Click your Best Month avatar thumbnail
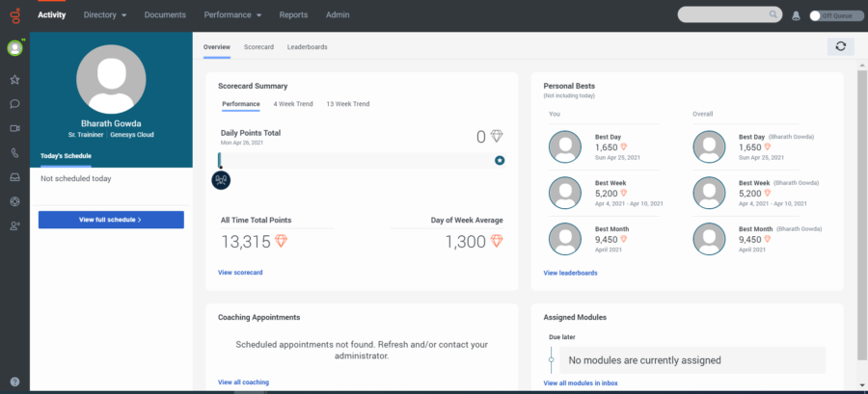The height and width of the screenshot is (394, 868). (x=564, y=239)
